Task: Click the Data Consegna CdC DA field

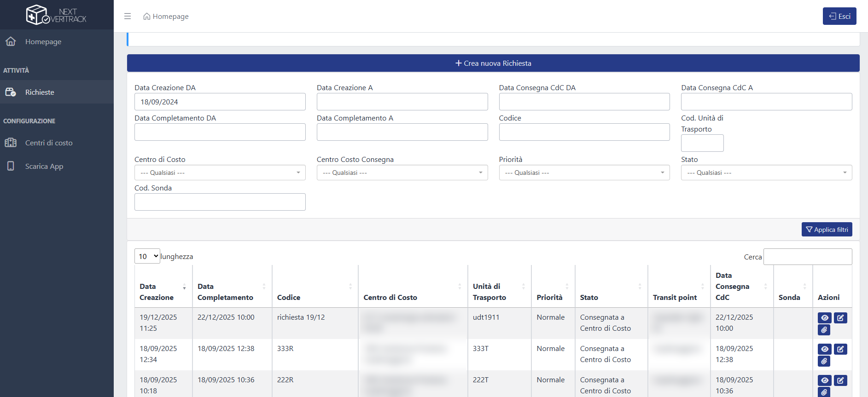Action: pos(584,102)
